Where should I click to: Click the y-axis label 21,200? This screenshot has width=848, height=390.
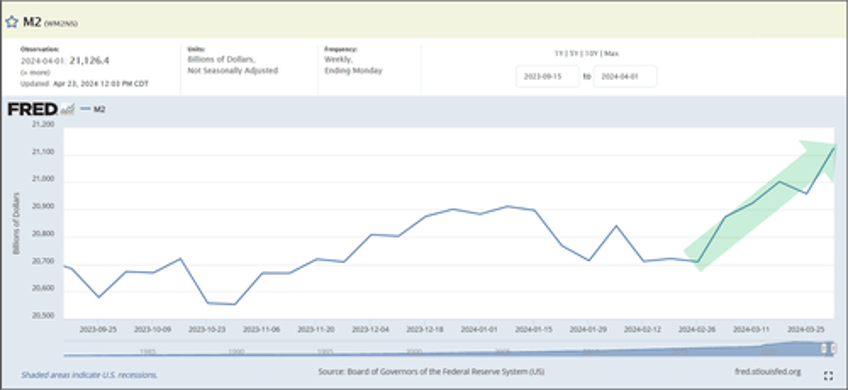[43, 125]
